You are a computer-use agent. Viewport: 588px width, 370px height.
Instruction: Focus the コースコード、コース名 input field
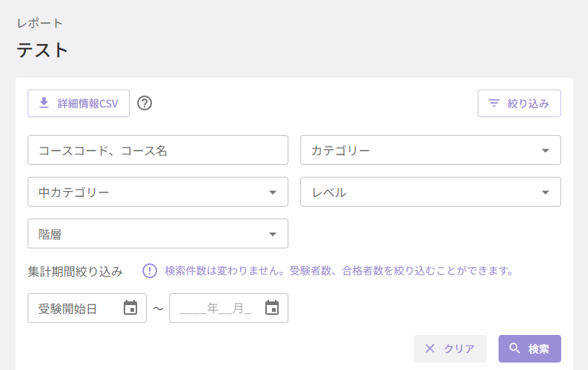(158, 150)
